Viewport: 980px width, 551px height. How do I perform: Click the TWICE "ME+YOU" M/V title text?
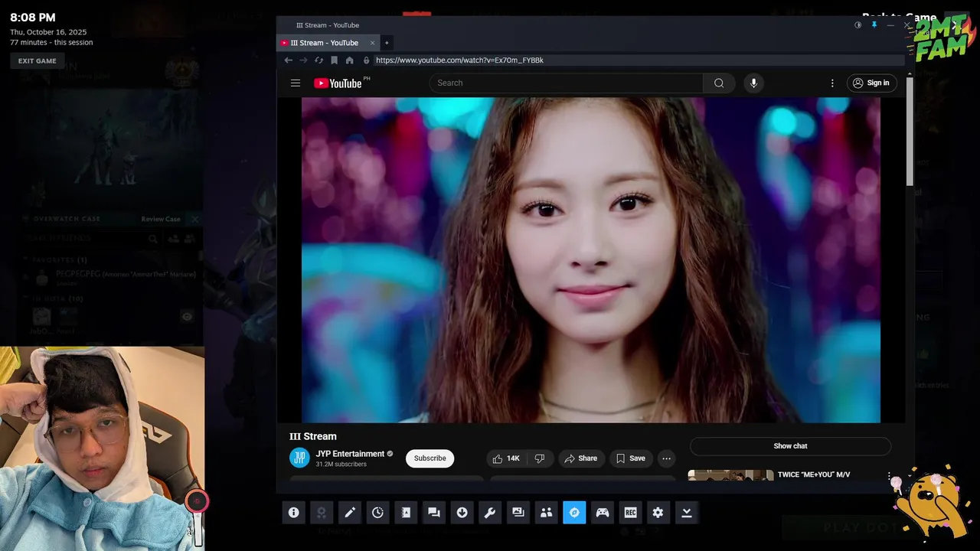814,474
